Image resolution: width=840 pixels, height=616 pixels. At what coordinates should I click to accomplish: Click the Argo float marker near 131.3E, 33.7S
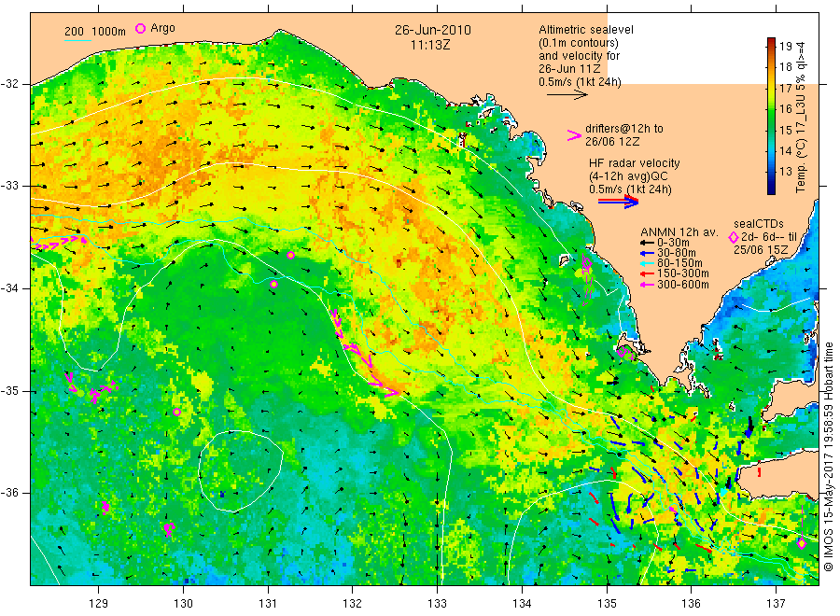pyautogui.click(x=290, y=255)
